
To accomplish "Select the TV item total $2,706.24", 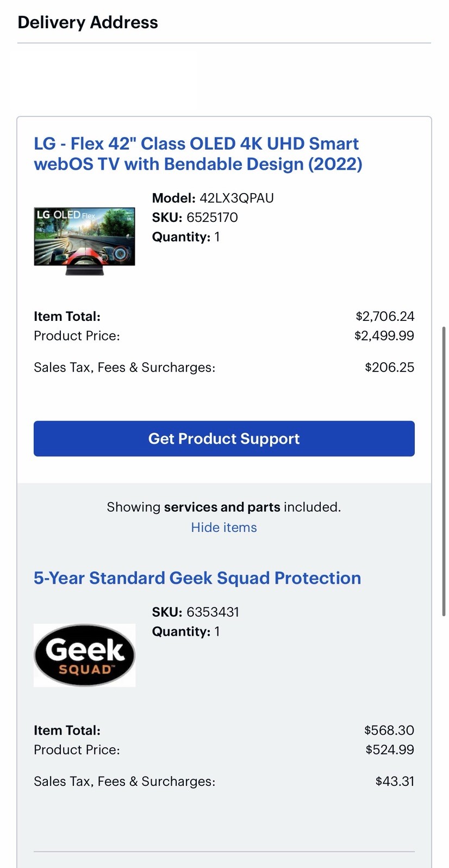I will pyautogui.click(x=385, y=317).
